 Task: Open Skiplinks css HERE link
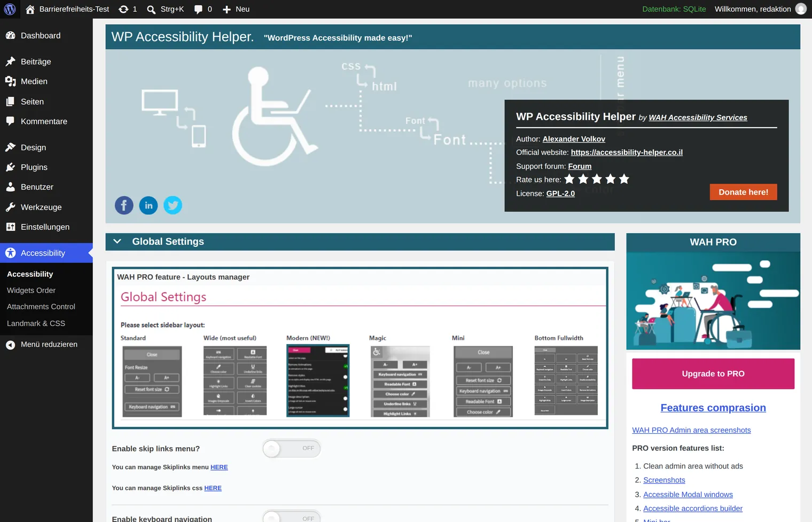pos(213,488)
